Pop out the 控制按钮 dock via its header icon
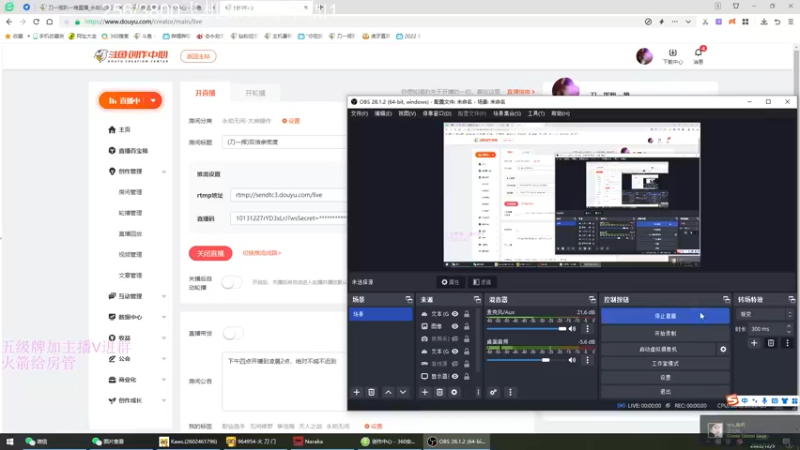 click(x=726, y=299)
